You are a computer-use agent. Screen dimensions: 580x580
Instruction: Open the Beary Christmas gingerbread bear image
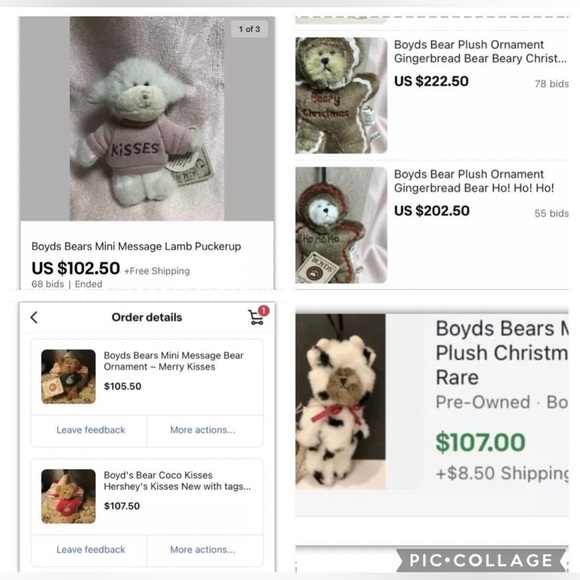[x=341, y=95]
